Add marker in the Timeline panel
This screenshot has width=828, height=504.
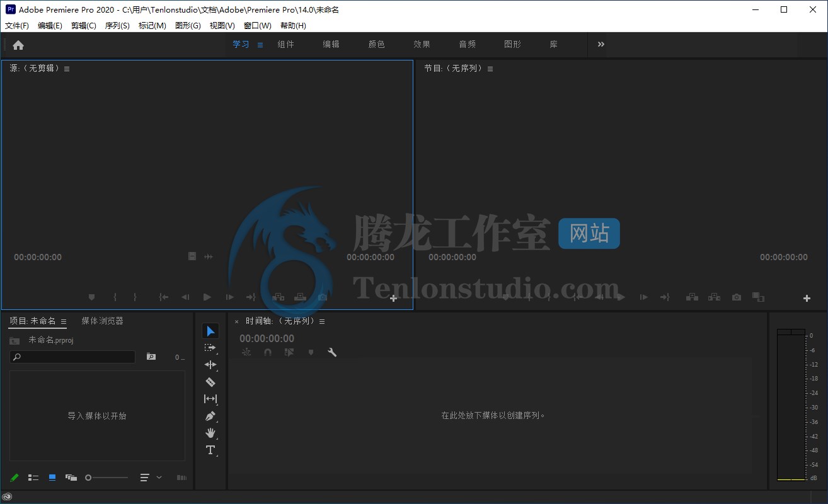[x=311, y=352]
